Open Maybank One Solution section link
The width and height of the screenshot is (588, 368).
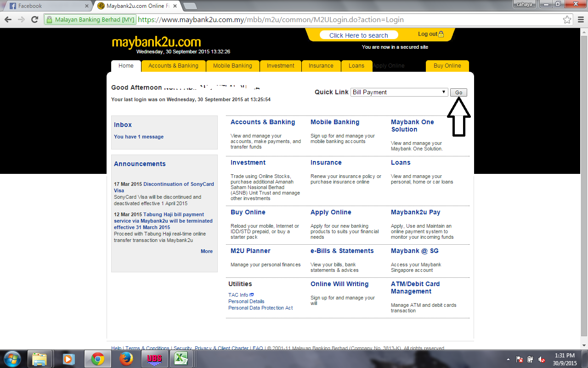[x=413, y=126]
